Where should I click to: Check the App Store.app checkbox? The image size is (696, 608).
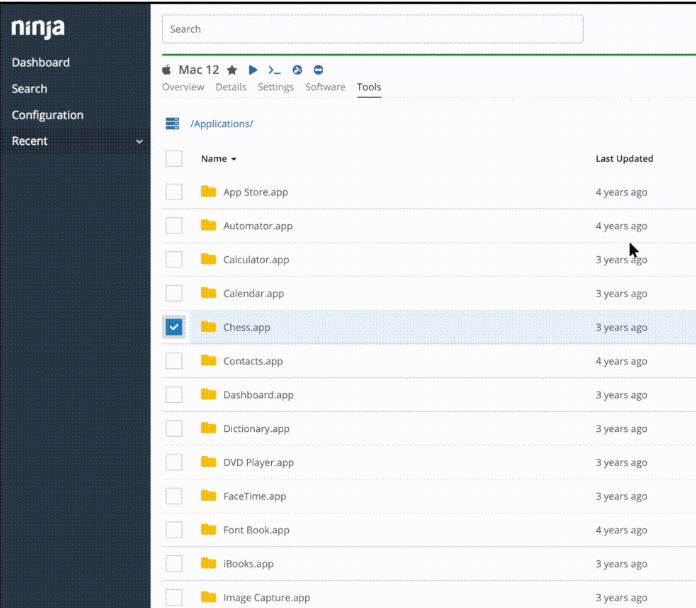(x=174, y=192)
